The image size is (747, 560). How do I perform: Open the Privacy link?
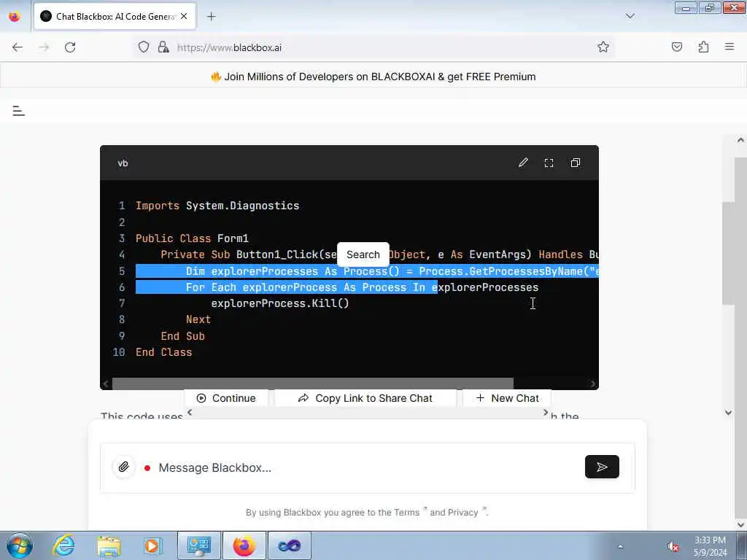click(462, 513)
